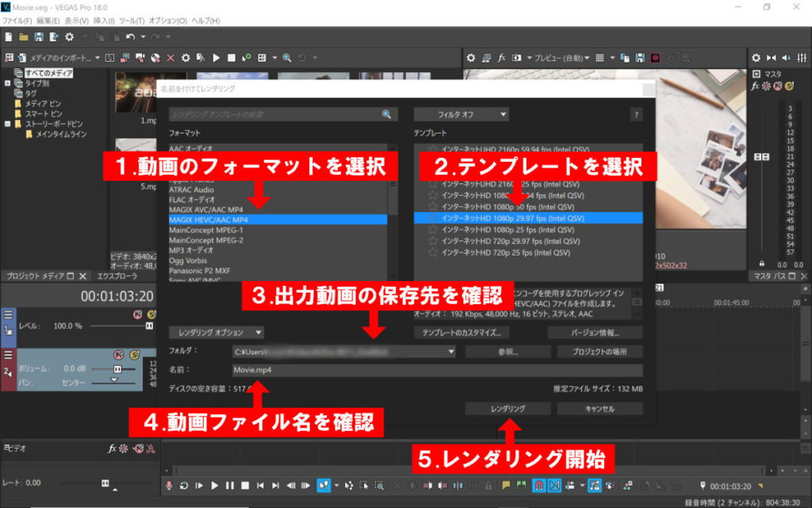This screenshot has height=508, width=812.
Task: Click the Play button in transport bar
Action: click(x=215, y=485)
